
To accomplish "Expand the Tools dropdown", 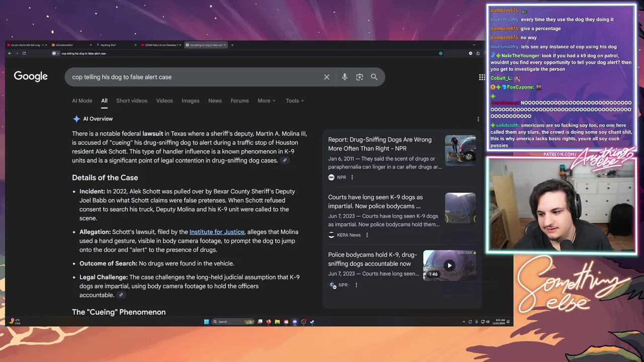I will pos(295,101).
